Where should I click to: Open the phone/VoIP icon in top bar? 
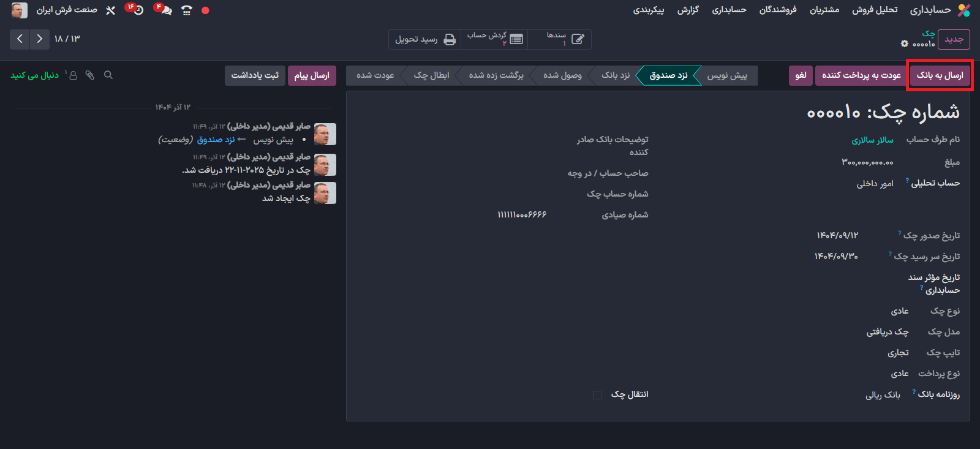coord(187,10)
